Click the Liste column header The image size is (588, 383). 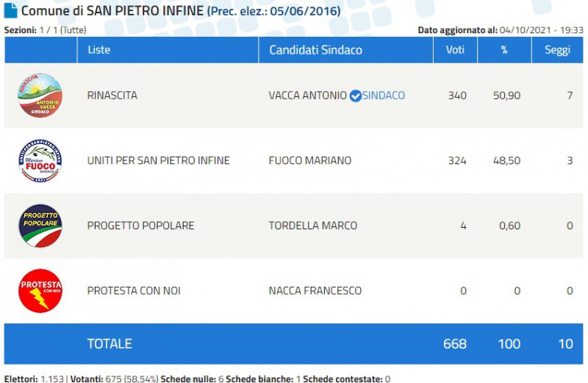click(98, 50)
